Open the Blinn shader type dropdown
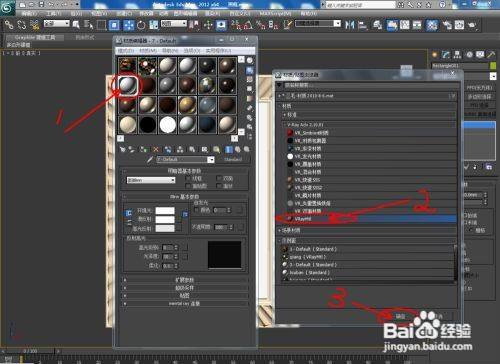 [151, 180]
